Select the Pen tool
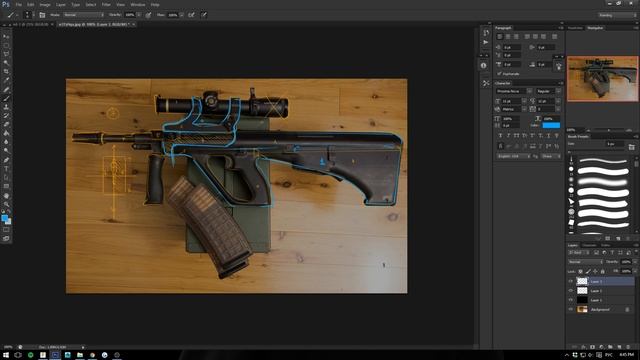640x360 pixels. tap(6, 160)
